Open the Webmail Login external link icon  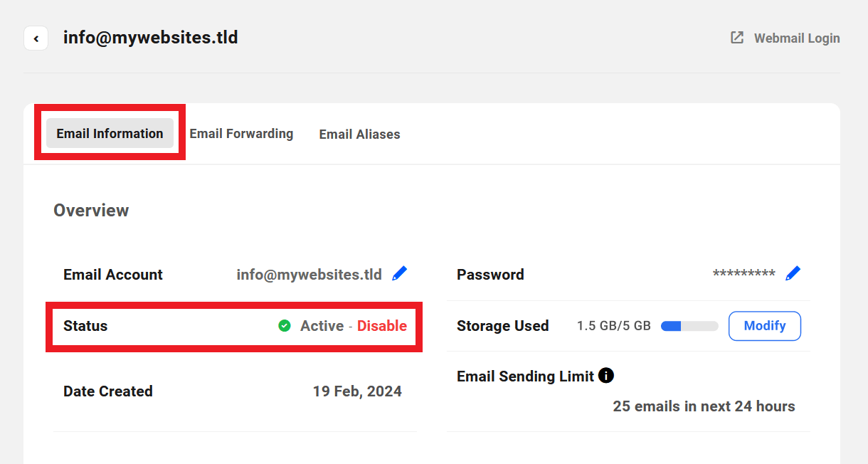tap(737, 38)
